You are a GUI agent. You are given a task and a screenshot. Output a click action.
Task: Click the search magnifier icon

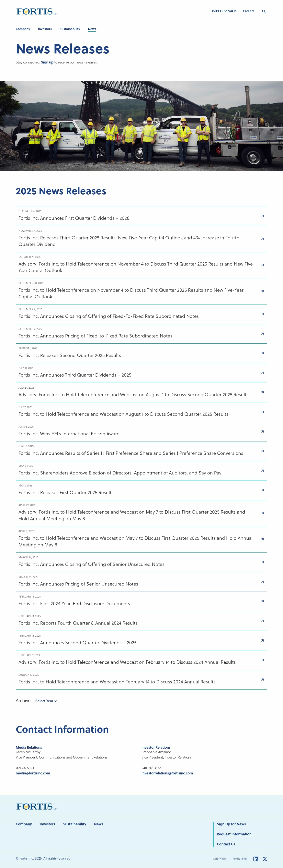tap(264, 11)
